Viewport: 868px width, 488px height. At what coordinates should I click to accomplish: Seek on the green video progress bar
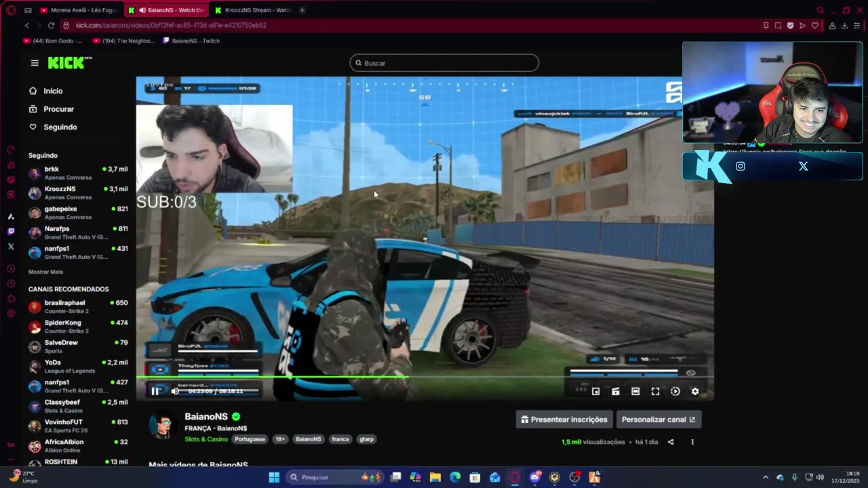pyautogui.click(x=424, y=377)
